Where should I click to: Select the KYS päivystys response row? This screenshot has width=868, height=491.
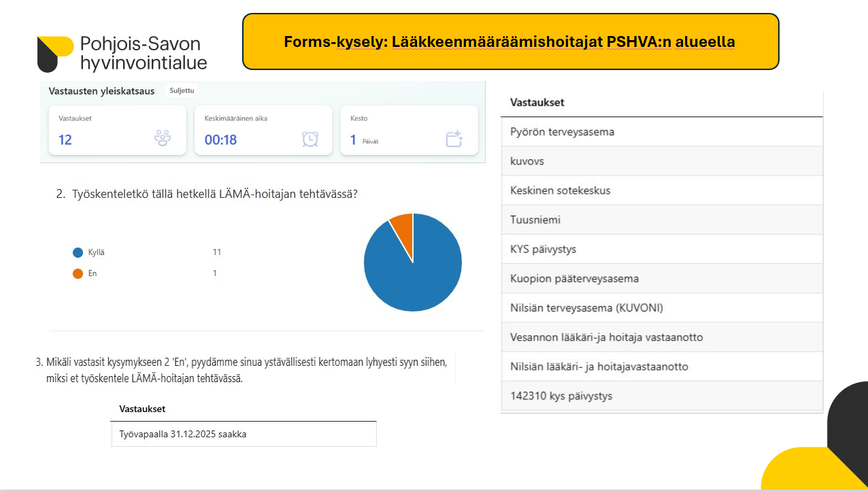[x=661, y=249]
